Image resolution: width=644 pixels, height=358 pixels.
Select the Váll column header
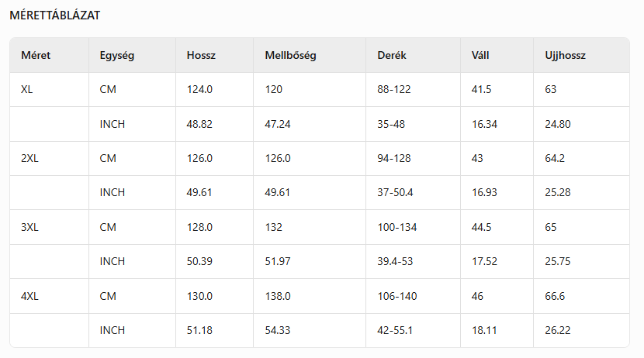[x=480, y=56]
